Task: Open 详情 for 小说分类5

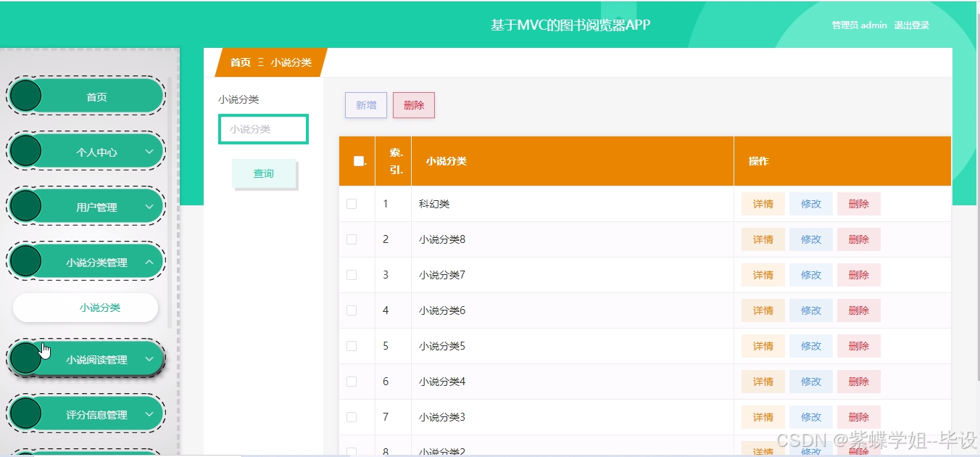Action: click(x=763, y=346)
